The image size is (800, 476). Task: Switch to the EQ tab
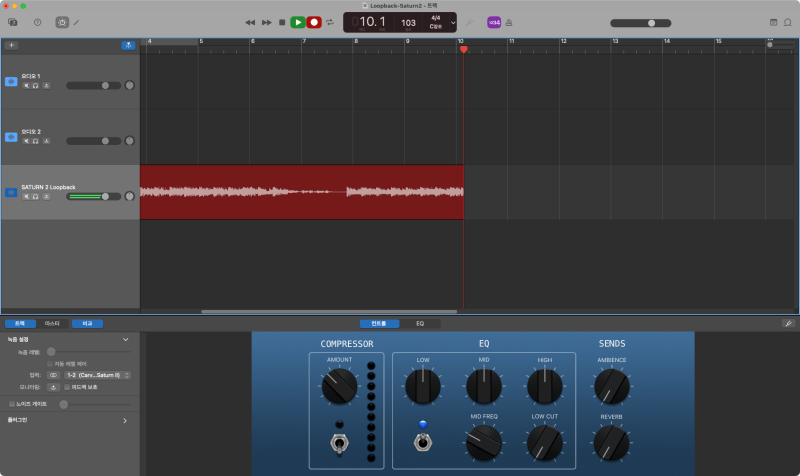[420, 323]
